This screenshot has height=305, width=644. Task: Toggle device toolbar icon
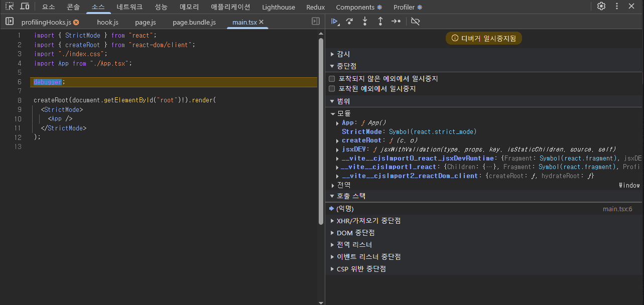(25, 7)
